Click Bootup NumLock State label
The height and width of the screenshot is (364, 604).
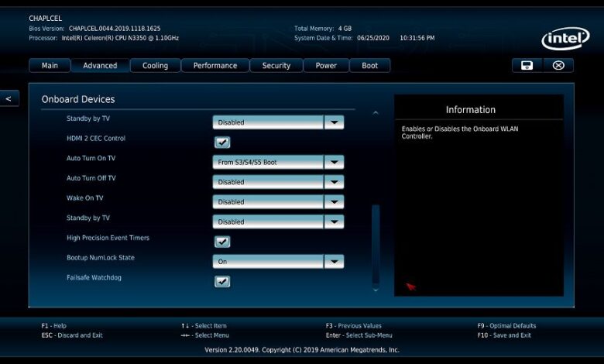click(x=101, y=258)
